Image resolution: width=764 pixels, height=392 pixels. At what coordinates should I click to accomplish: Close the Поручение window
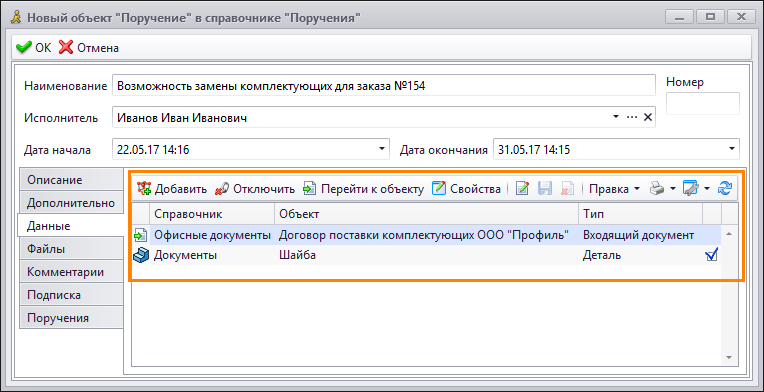[x=742, y=17]
